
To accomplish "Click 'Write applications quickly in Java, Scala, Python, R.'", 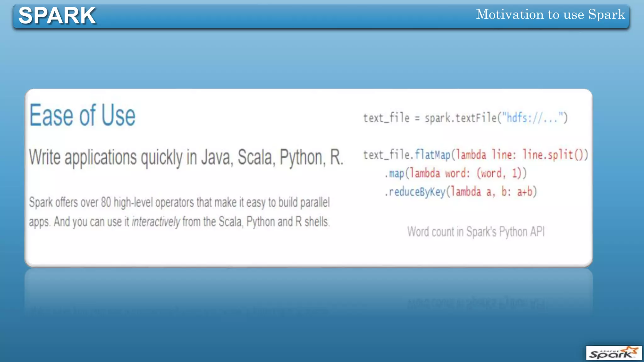I will [186, 157].
